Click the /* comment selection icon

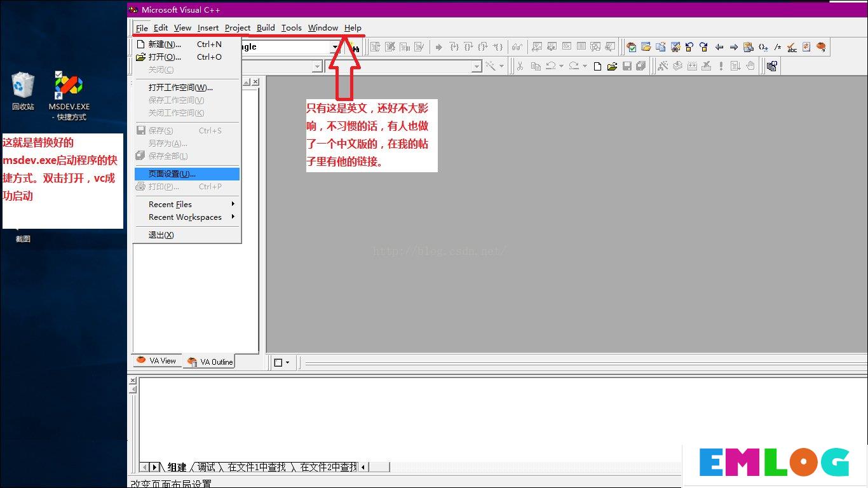(777, 47)
